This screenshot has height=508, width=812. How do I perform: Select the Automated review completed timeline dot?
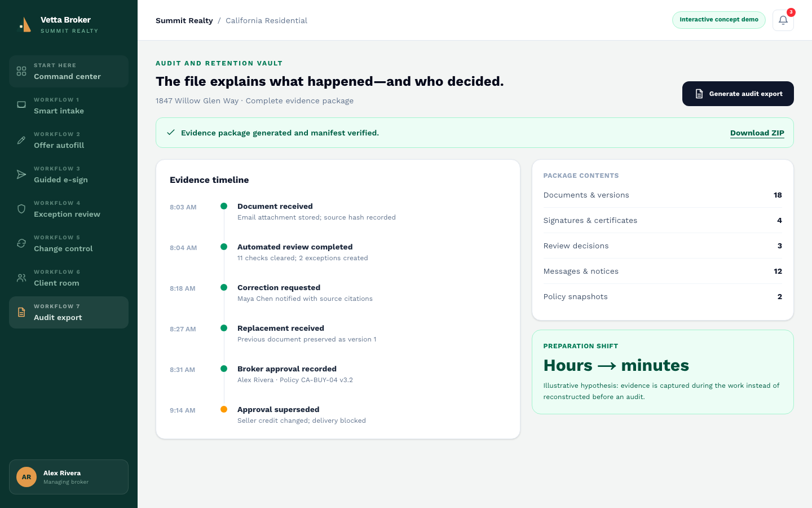click(224, 247)
